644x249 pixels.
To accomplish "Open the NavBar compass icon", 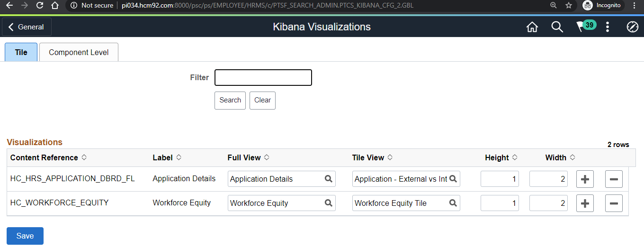I will [633, 27].
